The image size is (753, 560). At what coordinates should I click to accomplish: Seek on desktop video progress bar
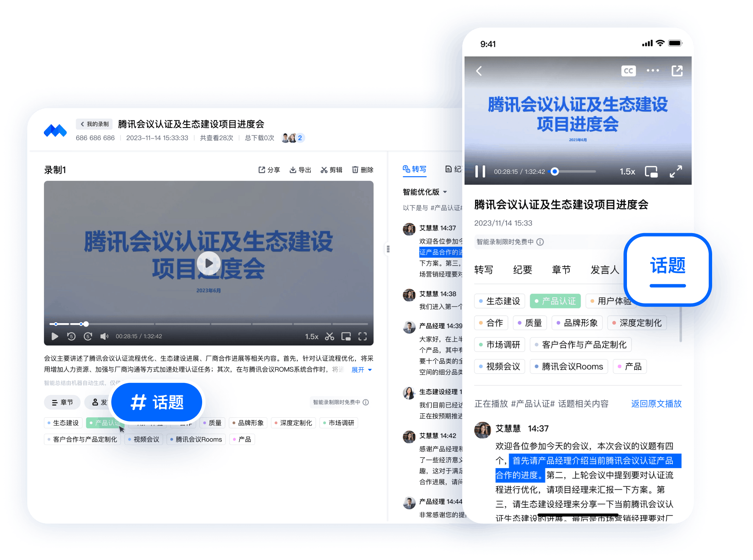click(209, 324)
